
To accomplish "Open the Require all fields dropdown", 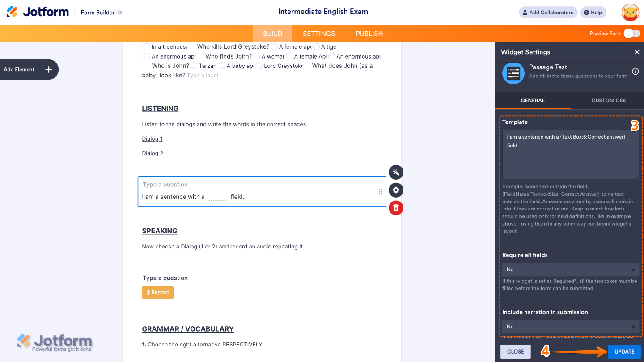I will pyautogui.click(x=571, y=269).
